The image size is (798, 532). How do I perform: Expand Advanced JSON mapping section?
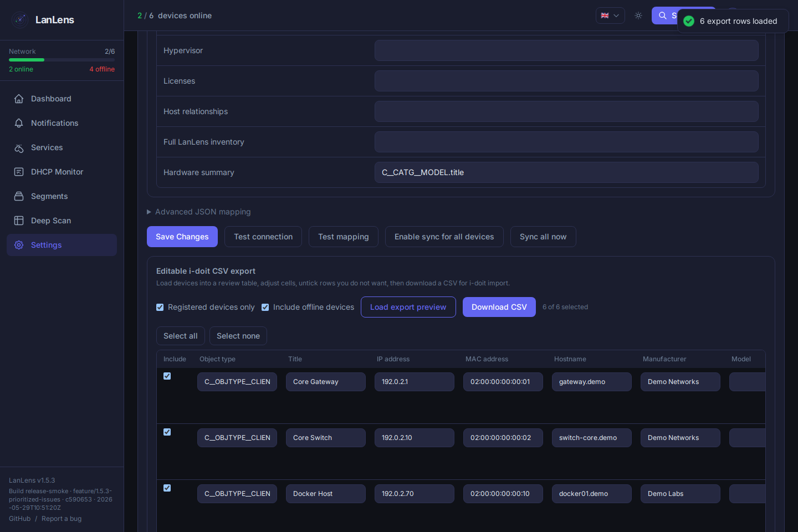click(x=199, y=212)
